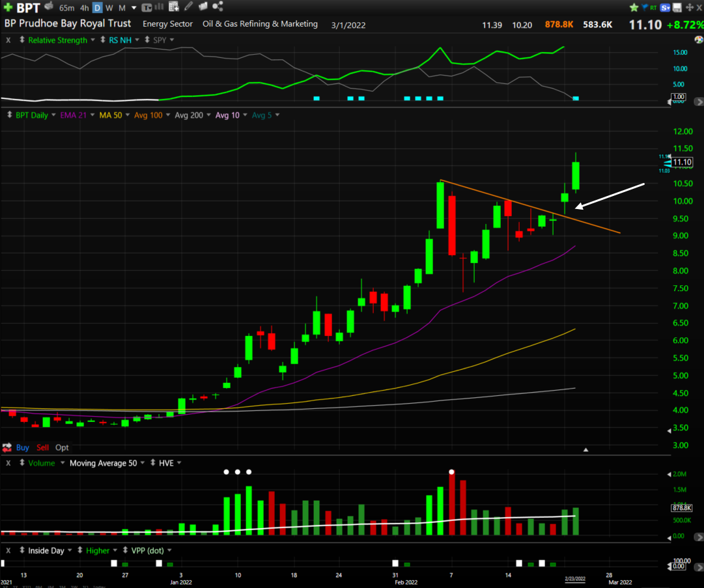Click reorder arrows beside VPP (dot)
The image size is (704, 588).
click(x=125, y=550)
